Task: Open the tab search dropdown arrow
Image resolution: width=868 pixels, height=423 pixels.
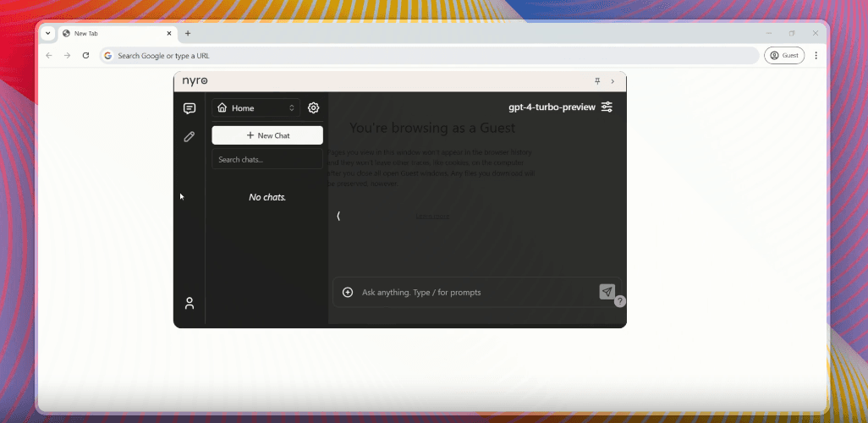Action: click(48, 33)
